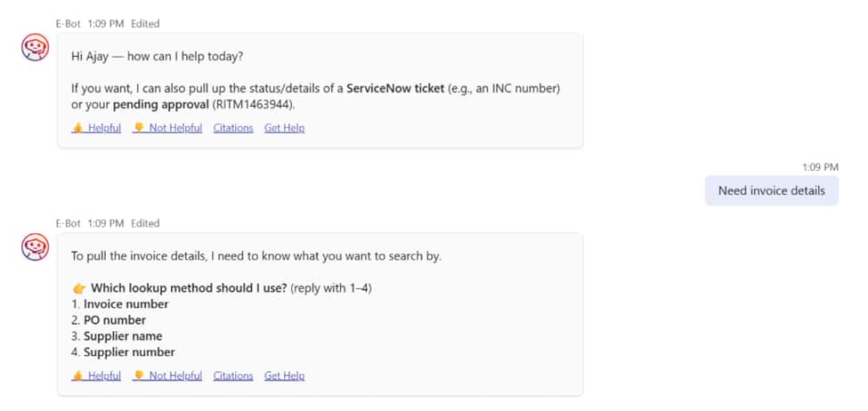Click the 'Supplier number' lookup option

click(x=129, y=352)
